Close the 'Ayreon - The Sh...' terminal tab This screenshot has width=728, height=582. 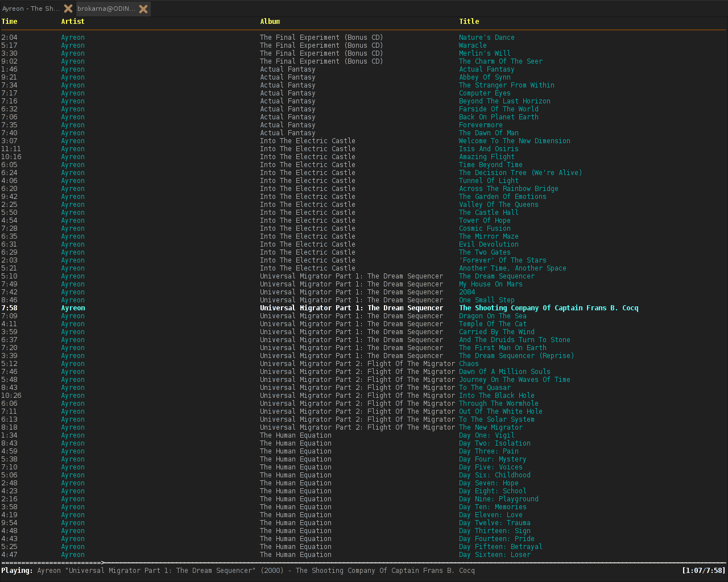(68, 9)
